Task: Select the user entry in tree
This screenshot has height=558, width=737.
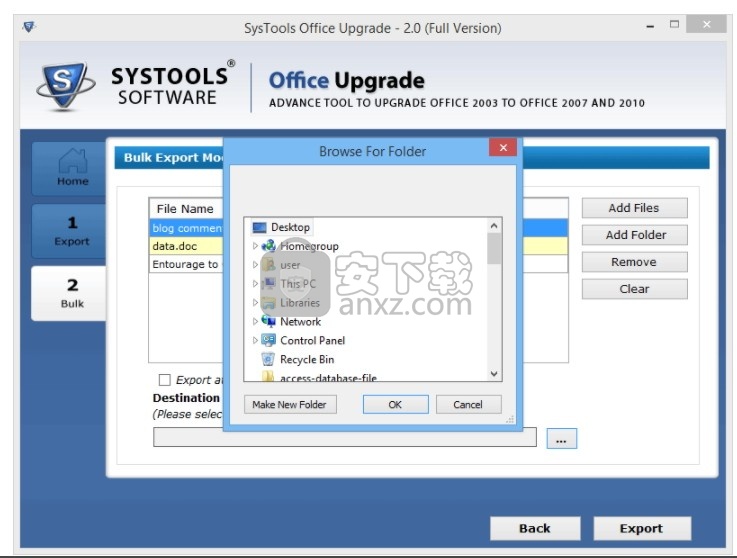Action: click(x=290, y=265)
